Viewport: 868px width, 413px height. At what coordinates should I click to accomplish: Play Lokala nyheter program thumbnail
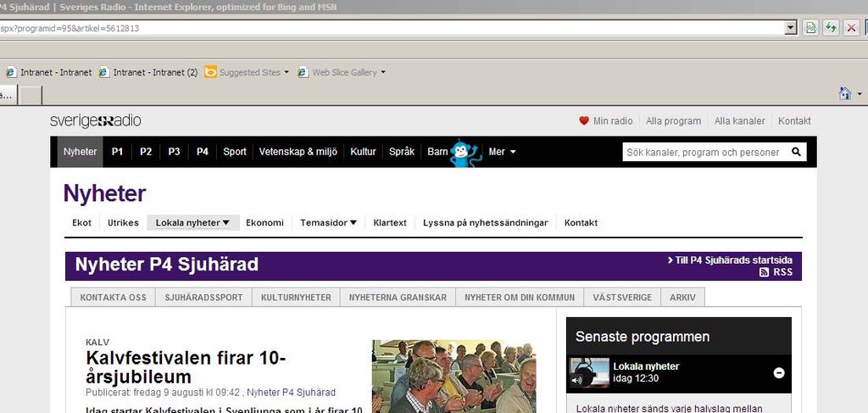pos(589,373)
